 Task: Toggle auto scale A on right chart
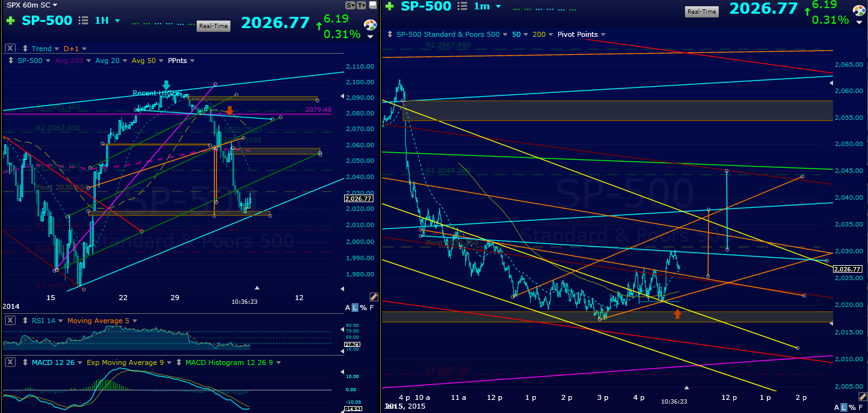click(837, 407)
